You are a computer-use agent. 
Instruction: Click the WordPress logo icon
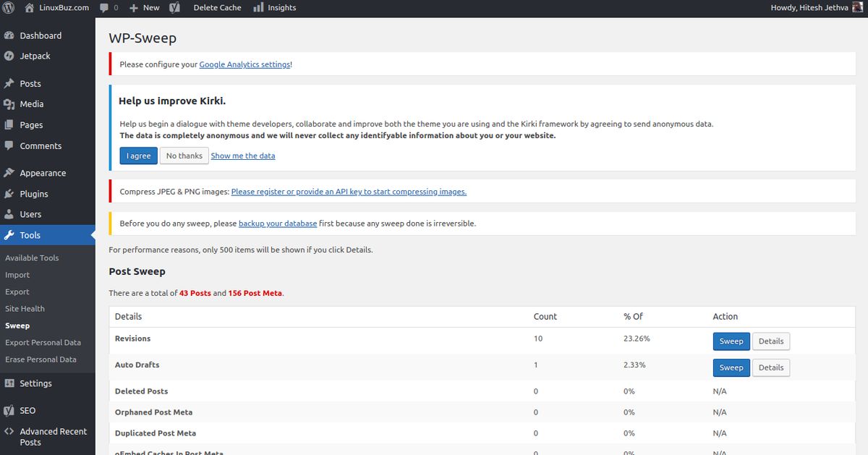pyautogui.click(x=9, y=8)
